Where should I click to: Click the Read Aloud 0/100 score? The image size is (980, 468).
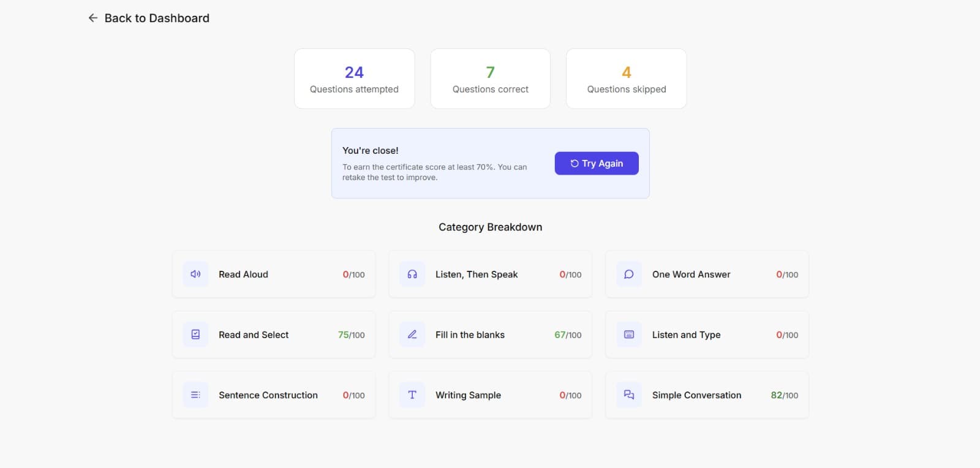353,274
